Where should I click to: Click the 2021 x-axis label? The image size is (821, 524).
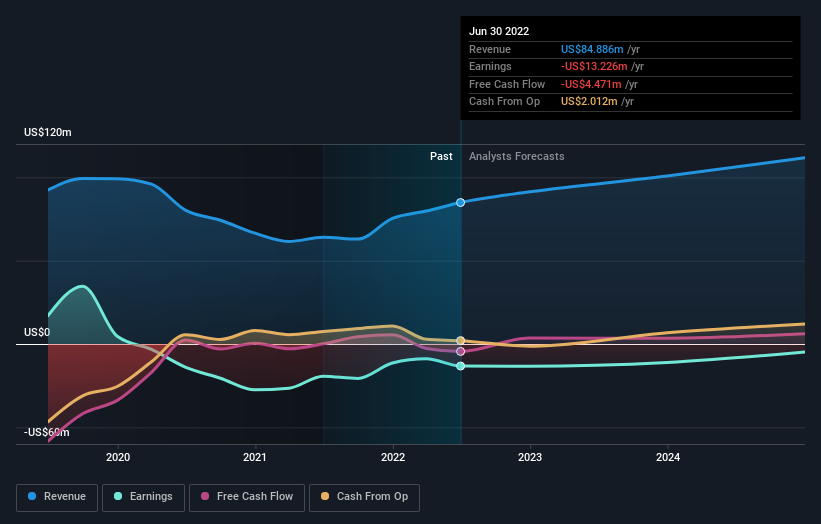coord(254,457)
